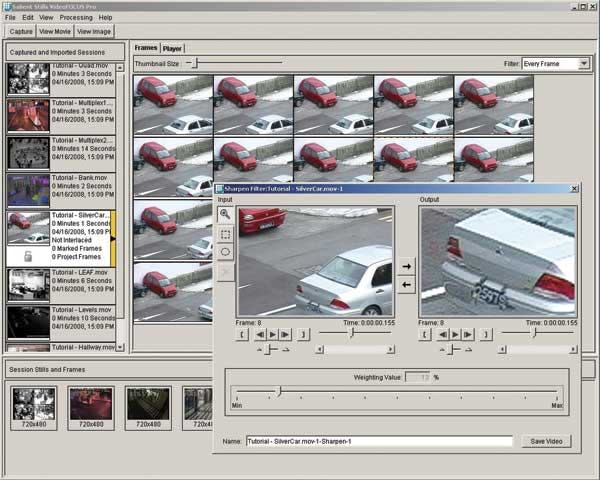The width and height of the screenshot is (600, 480).
Task: Step forward one frame in Output preview
Action: point(468,334)
